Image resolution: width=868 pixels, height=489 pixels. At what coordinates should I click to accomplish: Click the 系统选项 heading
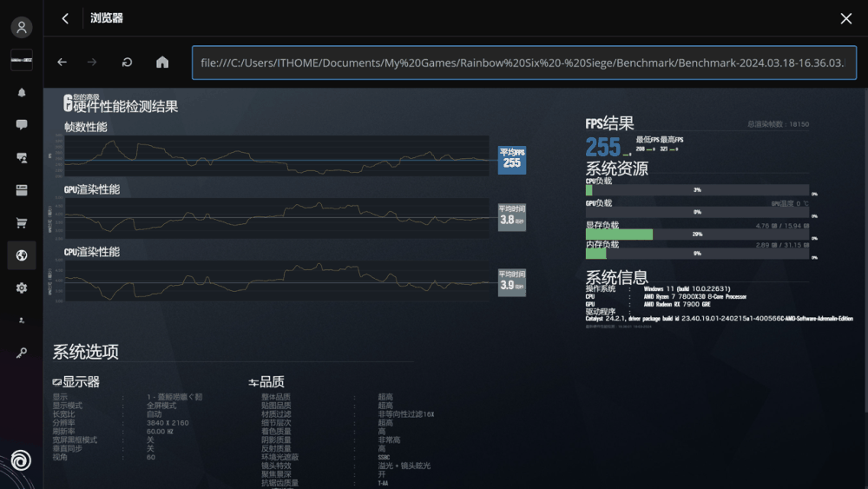coord(85,352)
